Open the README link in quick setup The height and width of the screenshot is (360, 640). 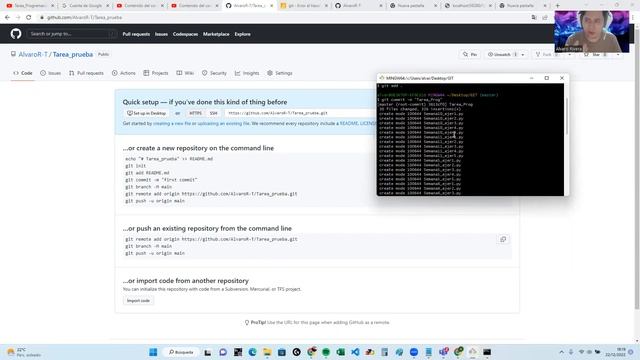point(349,123)
